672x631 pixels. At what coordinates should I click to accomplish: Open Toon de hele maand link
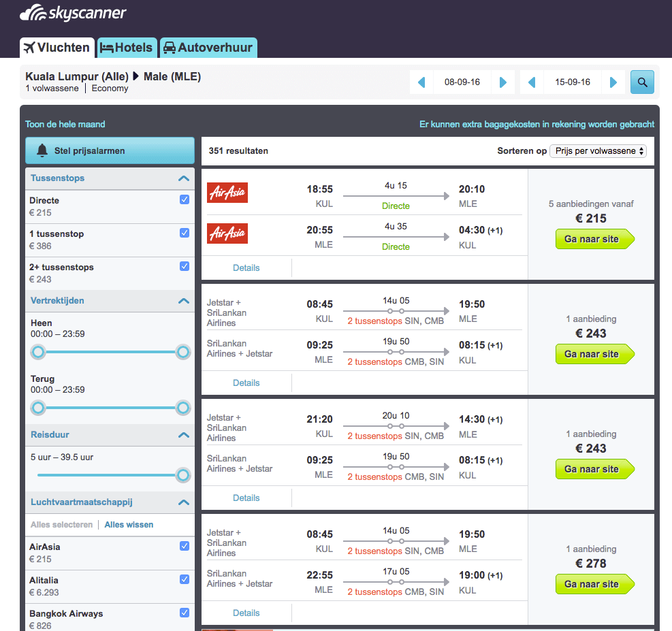tap(65, 125)
